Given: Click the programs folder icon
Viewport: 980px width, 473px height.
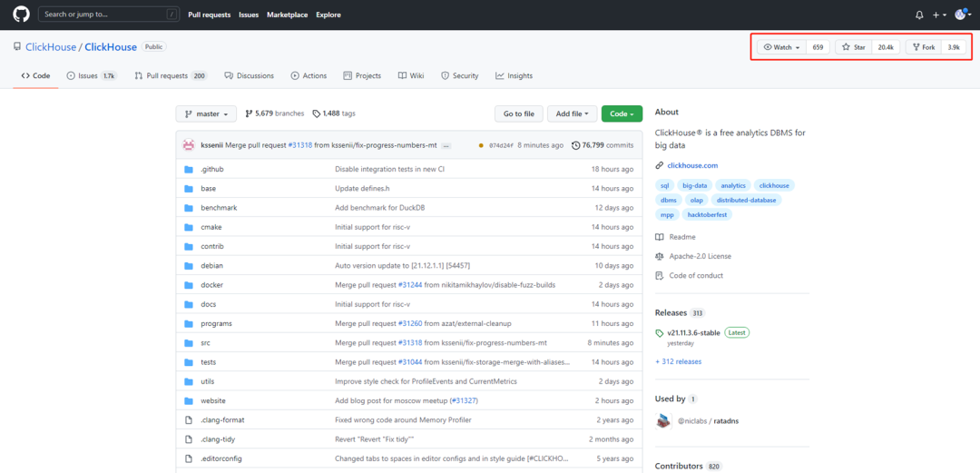Looking at the screenshot, I should click(190, 323).
